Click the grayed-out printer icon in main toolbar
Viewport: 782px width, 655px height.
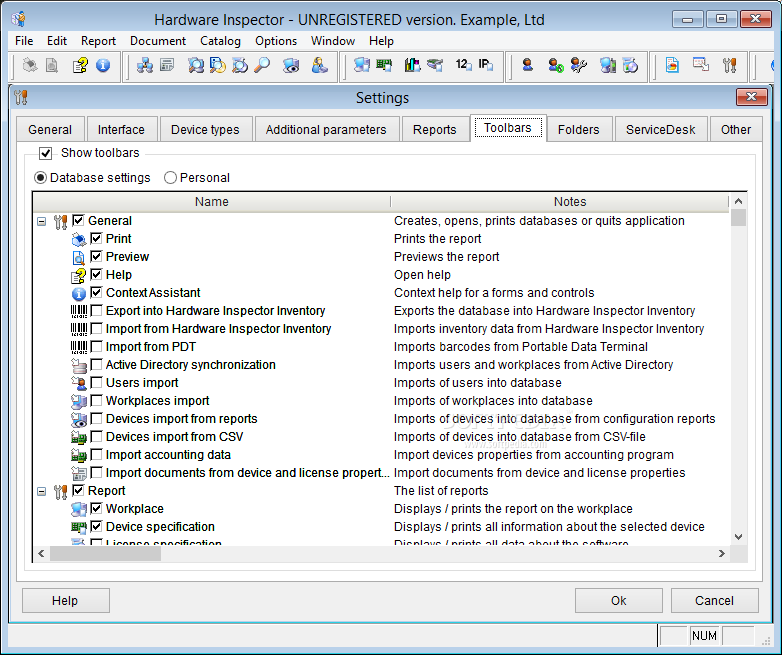coord(30,65)
